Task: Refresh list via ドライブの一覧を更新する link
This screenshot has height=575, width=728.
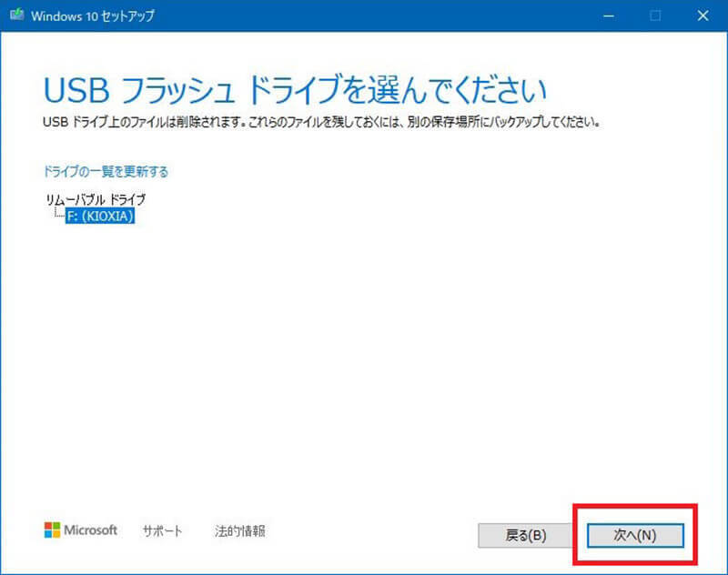Action: pyautogui.click(x=106, y=171)
